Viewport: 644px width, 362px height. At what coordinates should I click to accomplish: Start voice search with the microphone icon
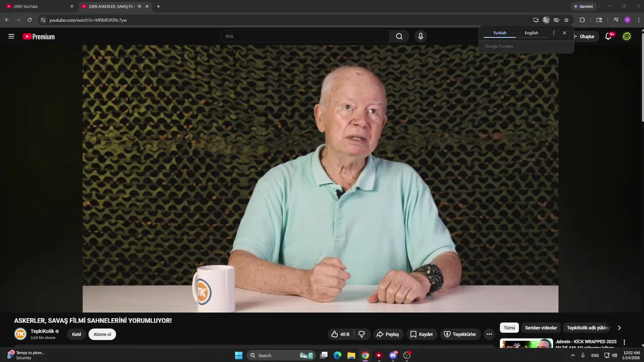pyautogui.click(x=421, y=36)
